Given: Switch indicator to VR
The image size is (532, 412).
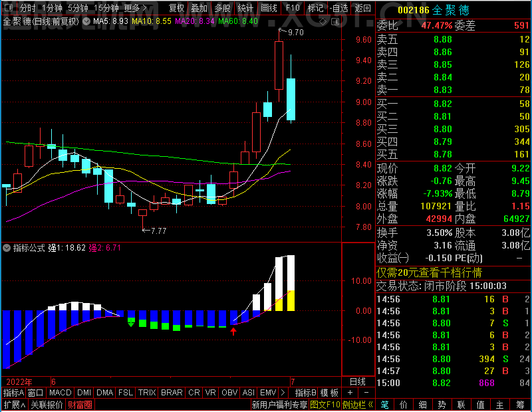Looking at the screenshot, I should pos(211,393).
